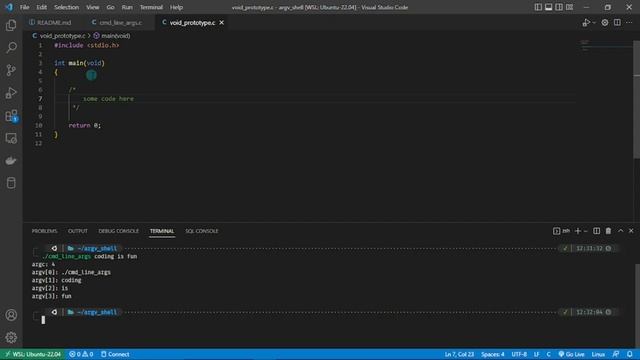
Task: Change encoding via UTF-8 status item
Action: (x=519, y=354)
